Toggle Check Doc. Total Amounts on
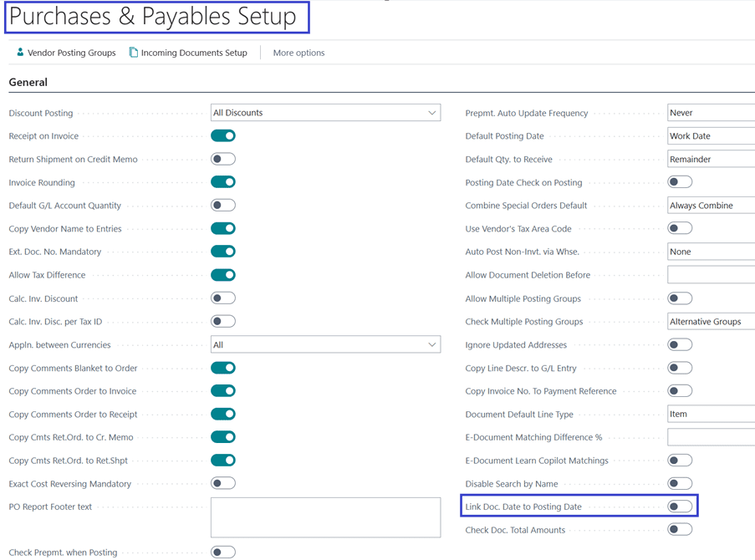Viewport: 755px width, 560px height. click(680, 529)
